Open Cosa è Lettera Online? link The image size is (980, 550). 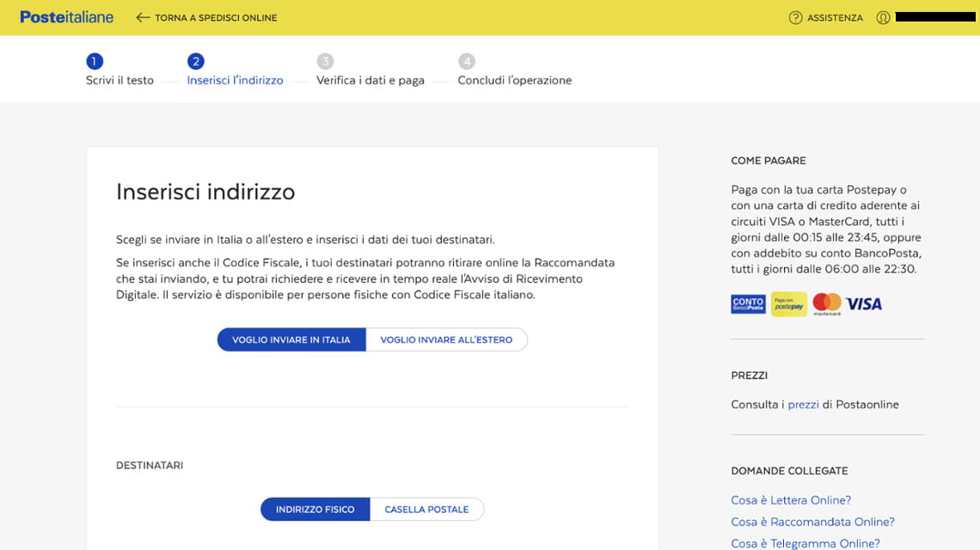tap(791, 500)
